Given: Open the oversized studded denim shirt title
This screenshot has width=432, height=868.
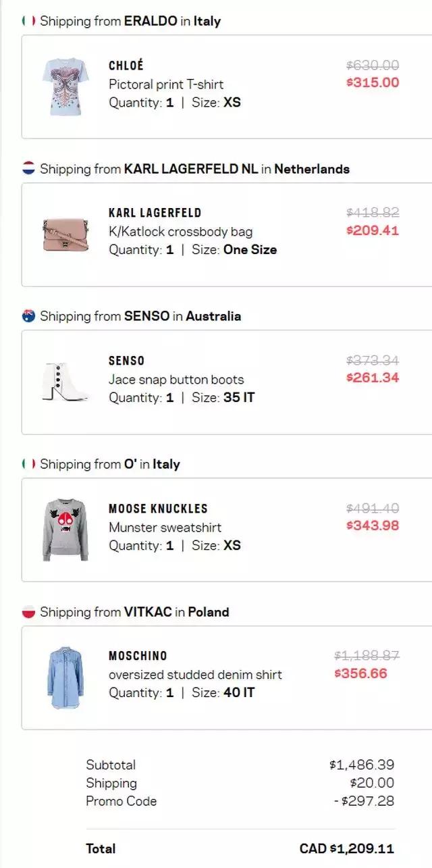Looking at the screenshot, I should (x=195, y=675).
